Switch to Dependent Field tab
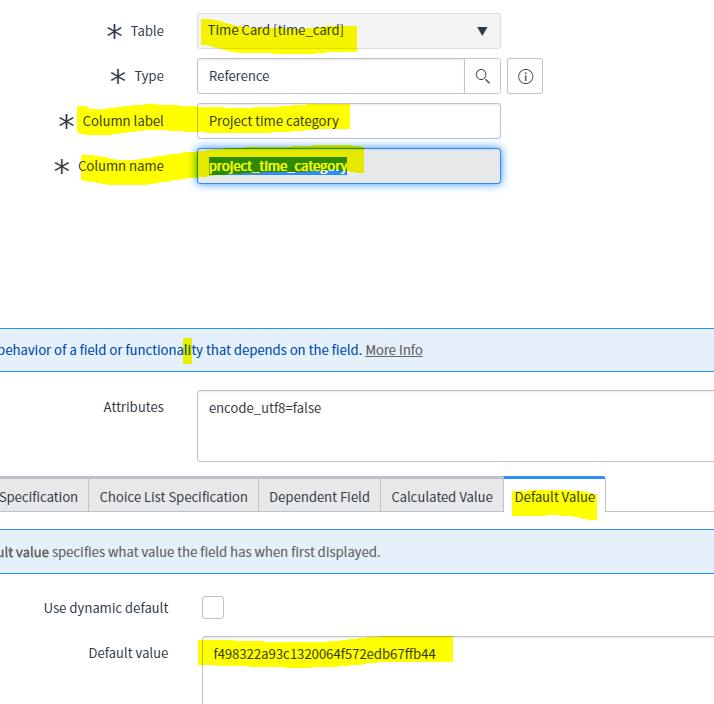Viewport: 714px width, 704px height. (x=319, y=497)
